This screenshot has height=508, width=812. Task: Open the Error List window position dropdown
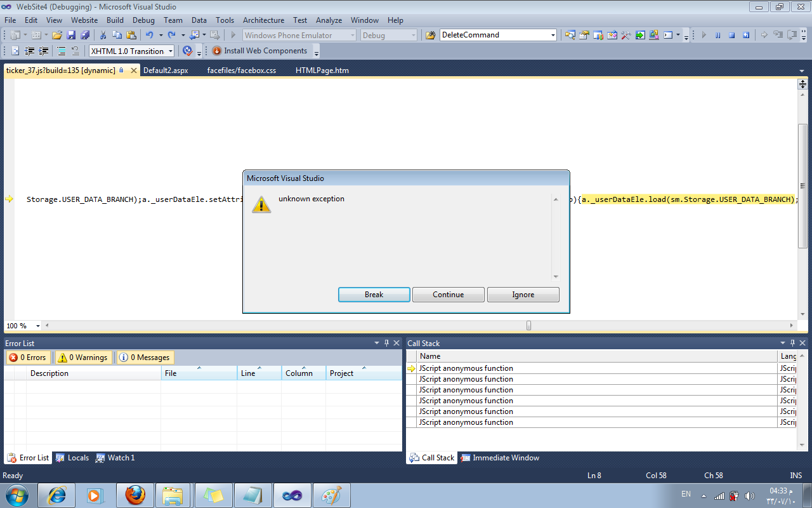point(377,343)
